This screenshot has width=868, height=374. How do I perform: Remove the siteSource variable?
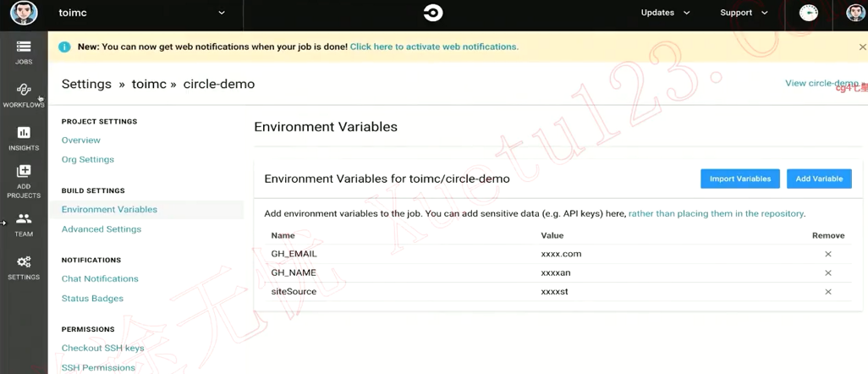pos(828,291)
